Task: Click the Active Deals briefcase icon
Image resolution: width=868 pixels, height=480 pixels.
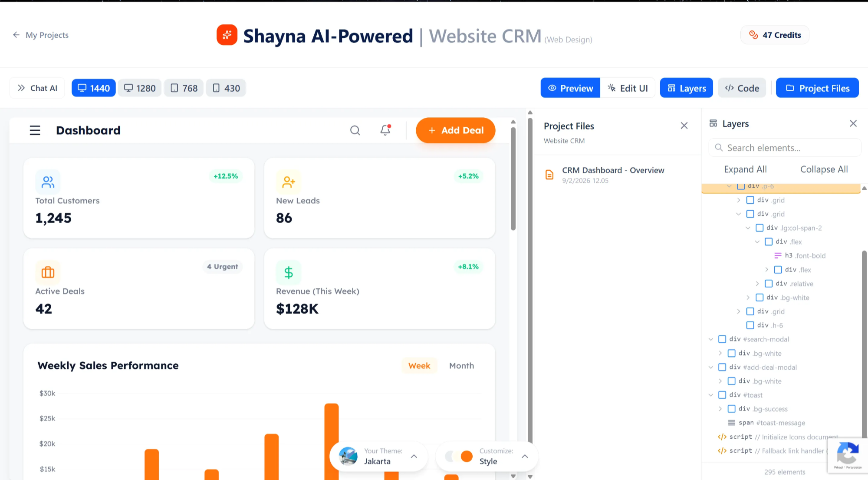Action: coord(48,272)
